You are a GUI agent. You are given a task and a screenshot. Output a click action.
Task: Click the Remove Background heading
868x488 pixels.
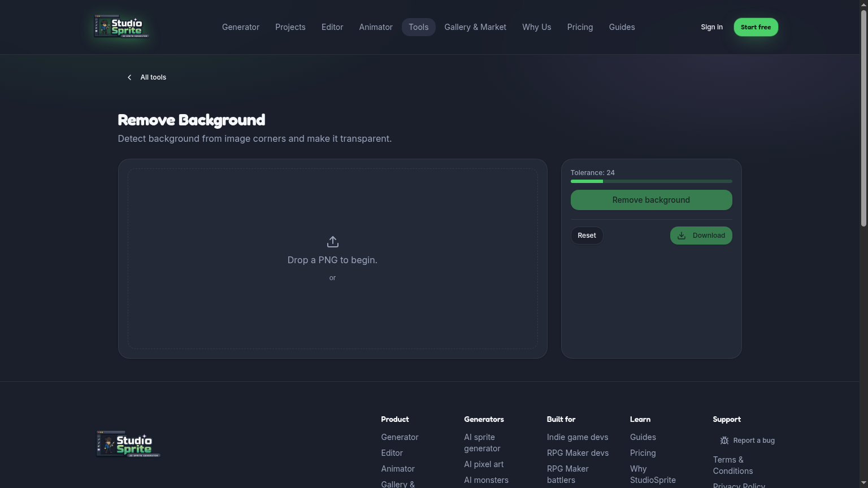coord(192,120)
